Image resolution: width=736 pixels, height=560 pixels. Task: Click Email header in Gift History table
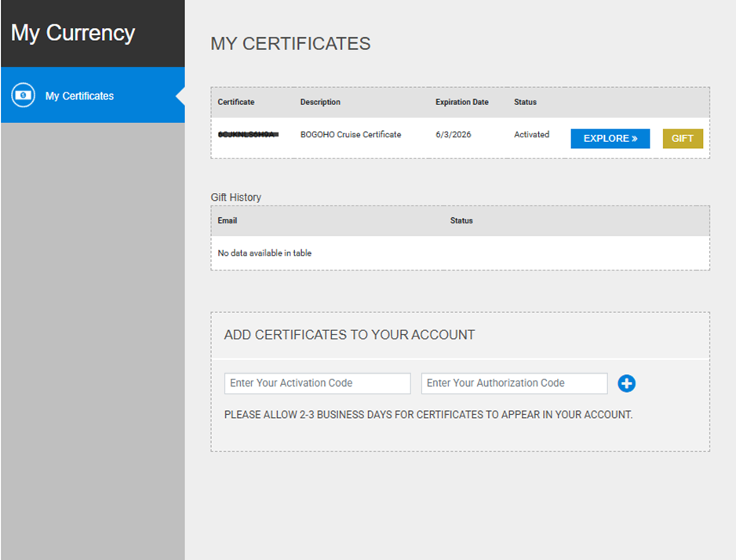[x=228, y=221]
